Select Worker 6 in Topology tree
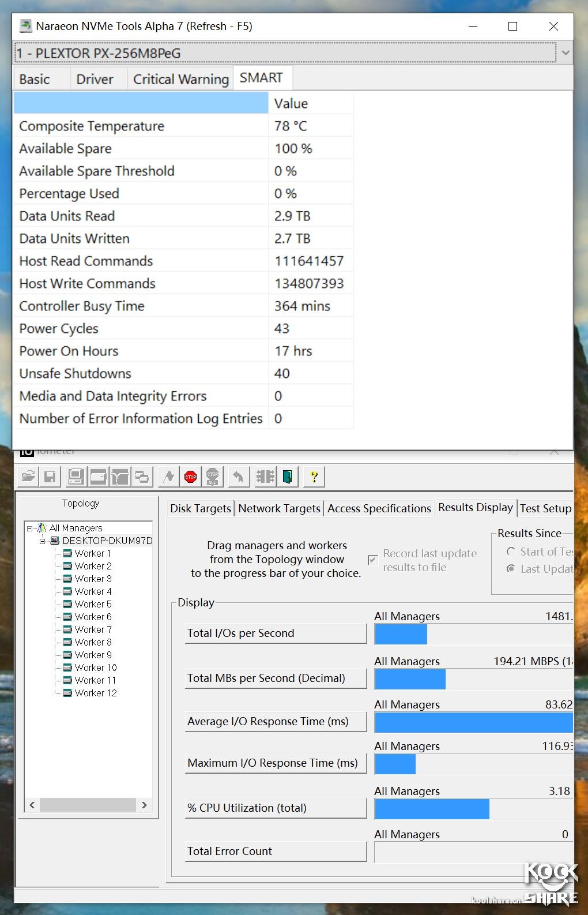The width and height of the screenshot is (588, 915). [93, 617]
